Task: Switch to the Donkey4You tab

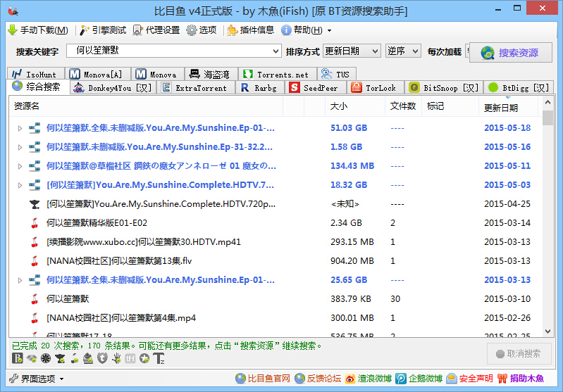Action: (x=113, y=88)
